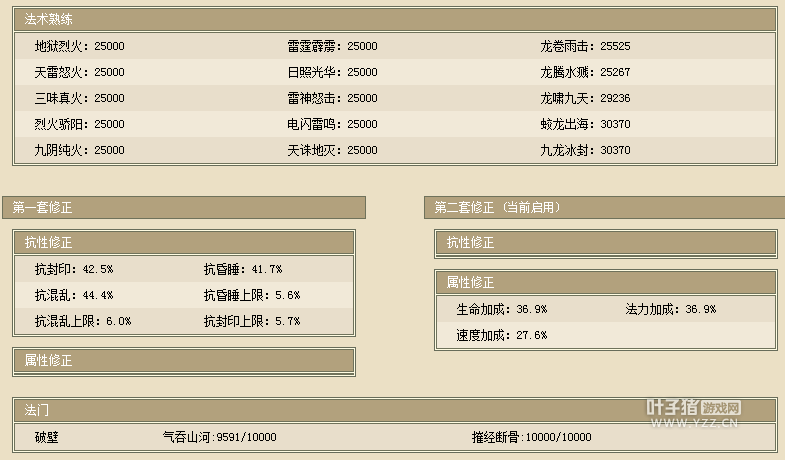Image resolution: width=785 pixels, height=460 pixels.
Task: Click the 龙啸九天 29236 entry
Action: 585,98
